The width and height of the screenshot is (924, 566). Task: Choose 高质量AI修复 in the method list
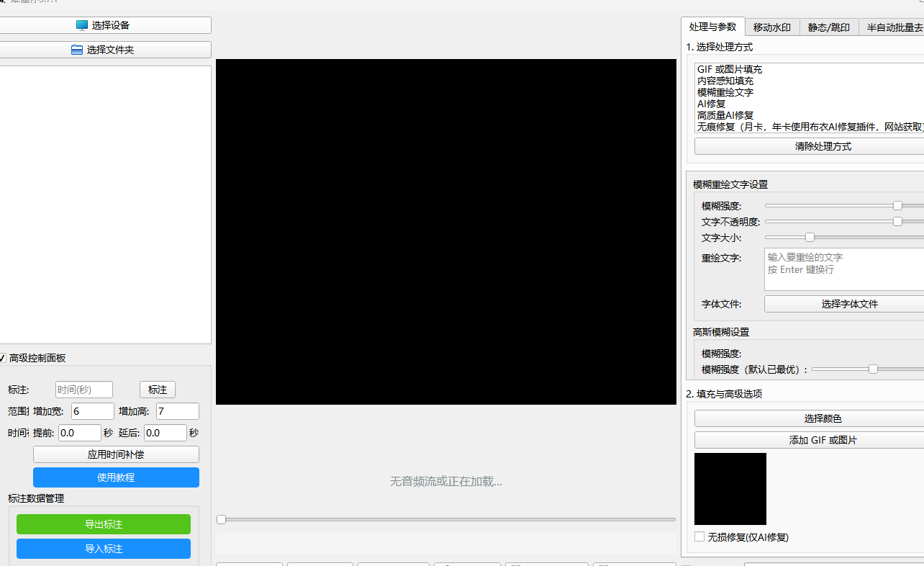point(725,115)
